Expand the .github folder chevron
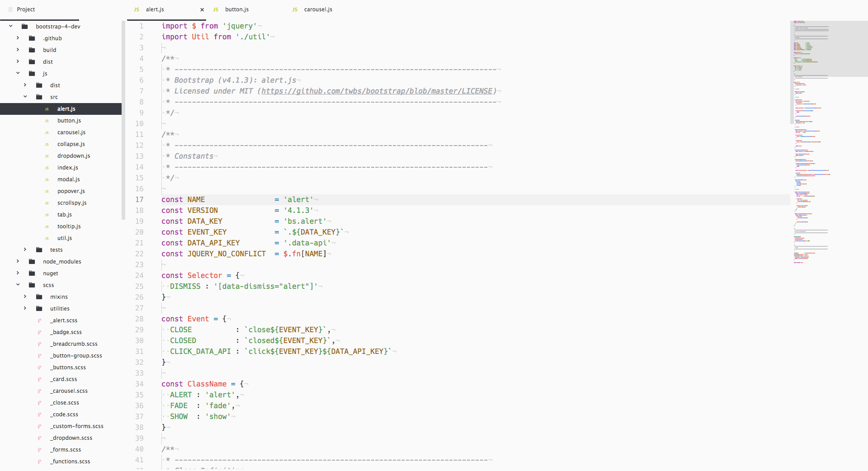 tap(18, 38)
